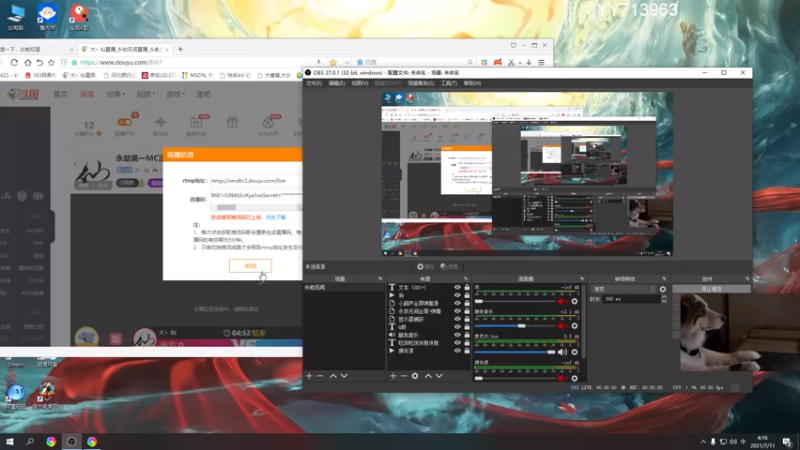Open settings gear for 媒体源 mixer channel
The height and width of the screenshot is (450, 800).
[x=574, y=378]
